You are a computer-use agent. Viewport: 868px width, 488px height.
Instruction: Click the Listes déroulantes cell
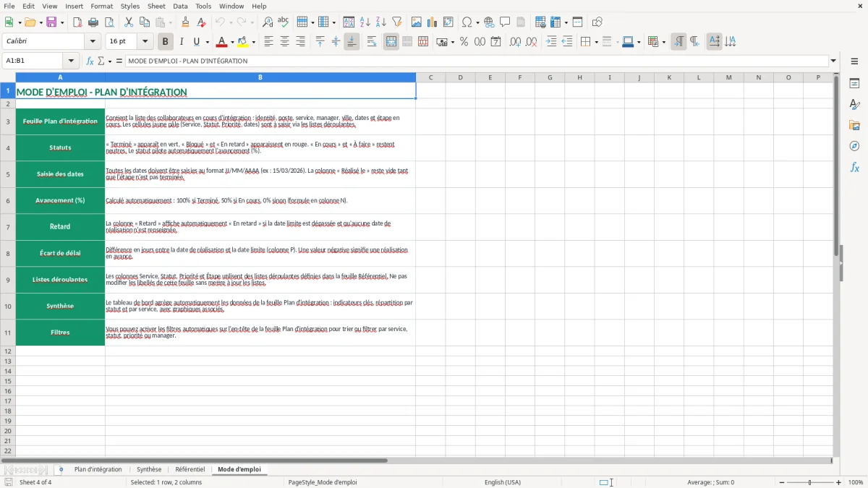tap(60, 280)
